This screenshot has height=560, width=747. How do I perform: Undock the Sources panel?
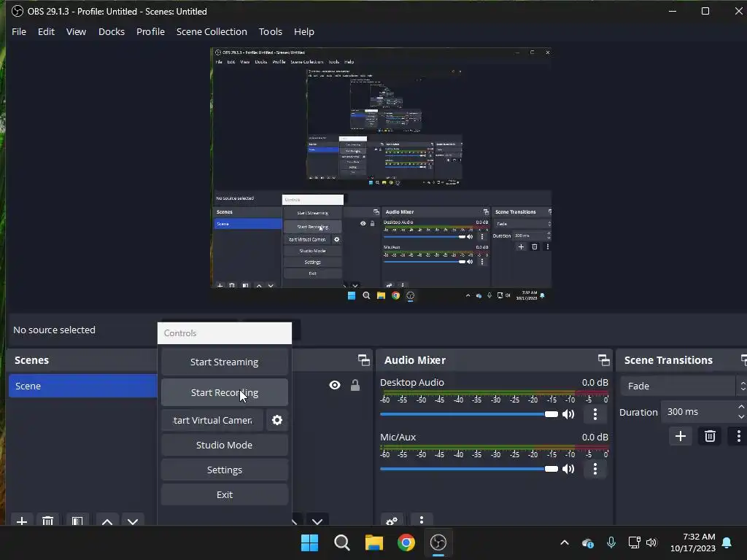(364, 360)
